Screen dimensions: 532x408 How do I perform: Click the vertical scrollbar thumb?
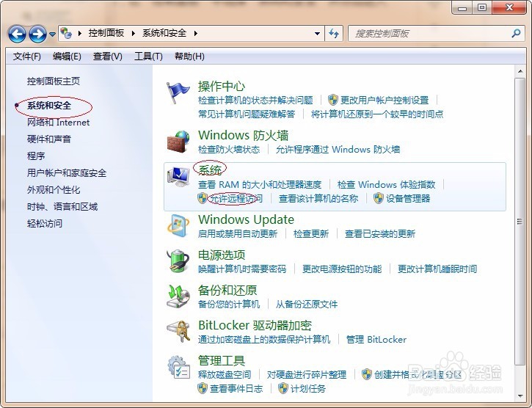pos(520,222)
